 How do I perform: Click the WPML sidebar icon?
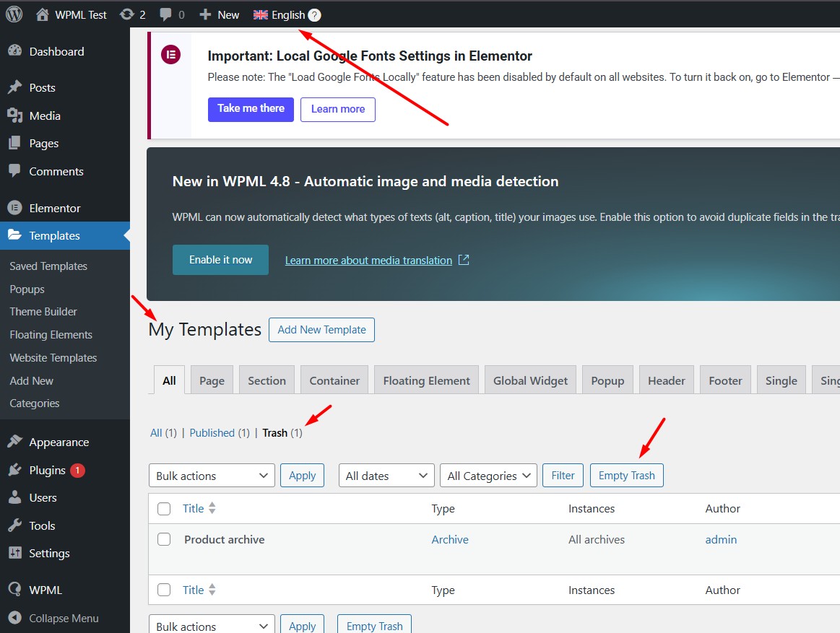tap(15, 589)
